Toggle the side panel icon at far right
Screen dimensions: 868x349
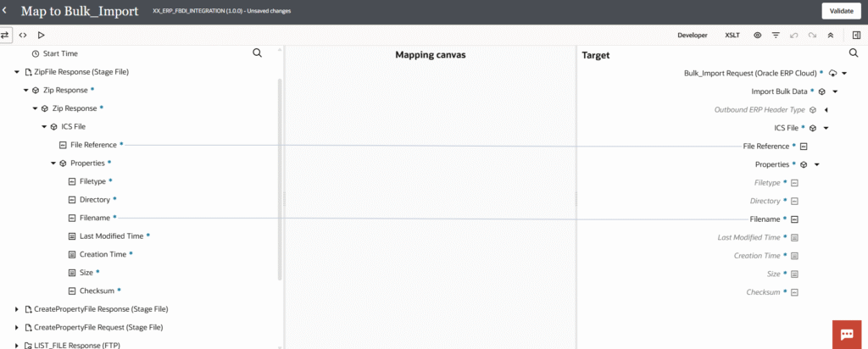(x=856, y=35)
